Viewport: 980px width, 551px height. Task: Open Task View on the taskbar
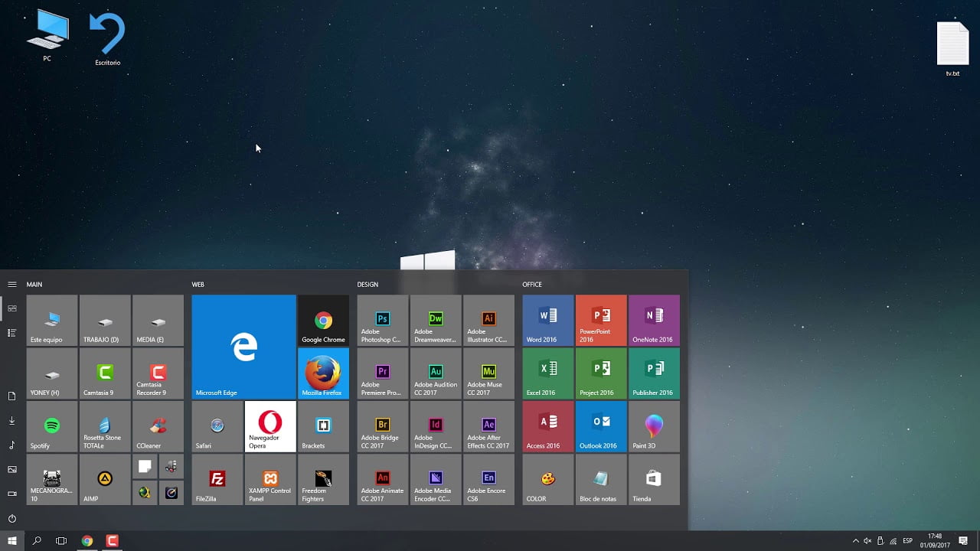point(61,541)
